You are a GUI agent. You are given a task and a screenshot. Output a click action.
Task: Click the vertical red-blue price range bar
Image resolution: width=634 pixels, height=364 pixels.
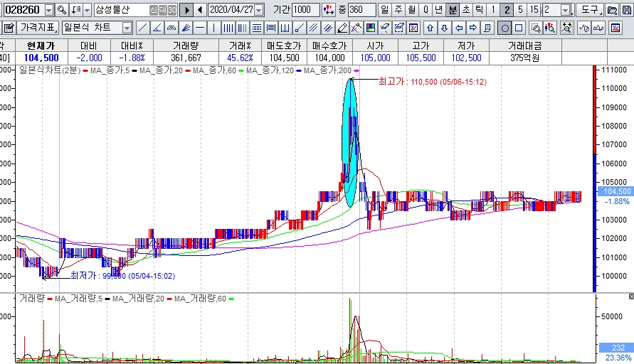click(x=594, y=178)
